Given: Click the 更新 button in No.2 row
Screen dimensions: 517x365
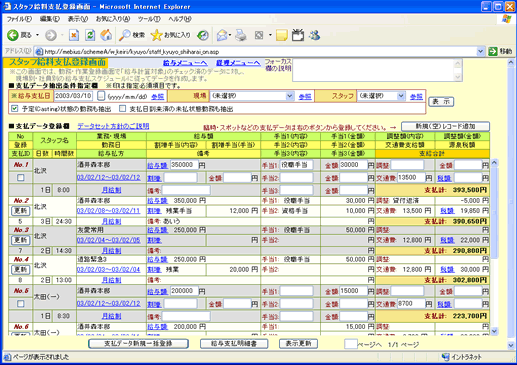Looking at the screenshot, I should [21, 211].
